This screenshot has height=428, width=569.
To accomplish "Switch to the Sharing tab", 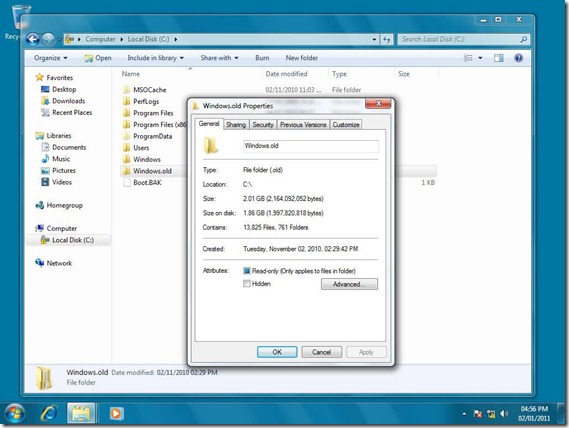I will tap(236, 125).
